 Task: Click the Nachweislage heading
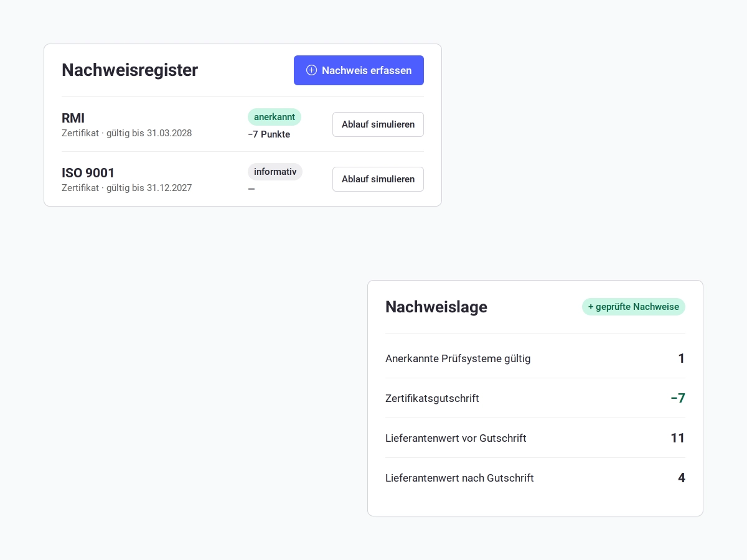click(x=436, y=307)
